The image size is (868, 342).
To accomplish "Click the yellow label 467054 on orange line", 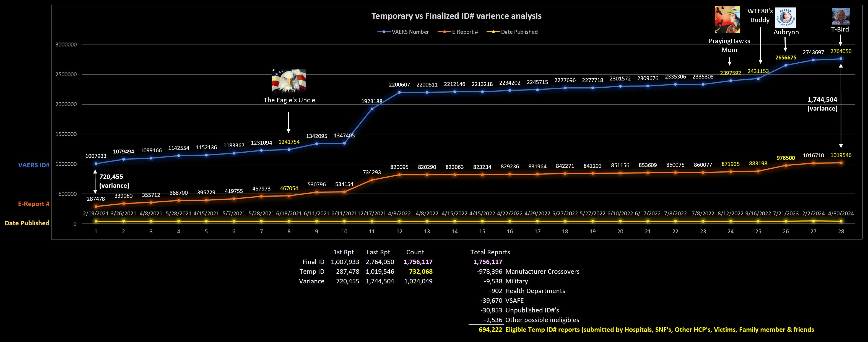I will tap(289, 188).
